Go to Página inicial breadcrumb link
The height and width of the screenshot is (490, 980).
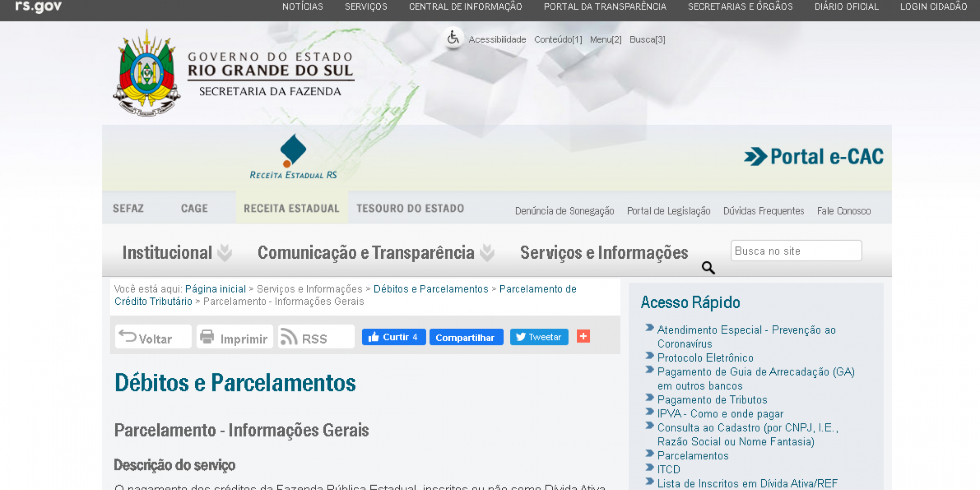215,289
